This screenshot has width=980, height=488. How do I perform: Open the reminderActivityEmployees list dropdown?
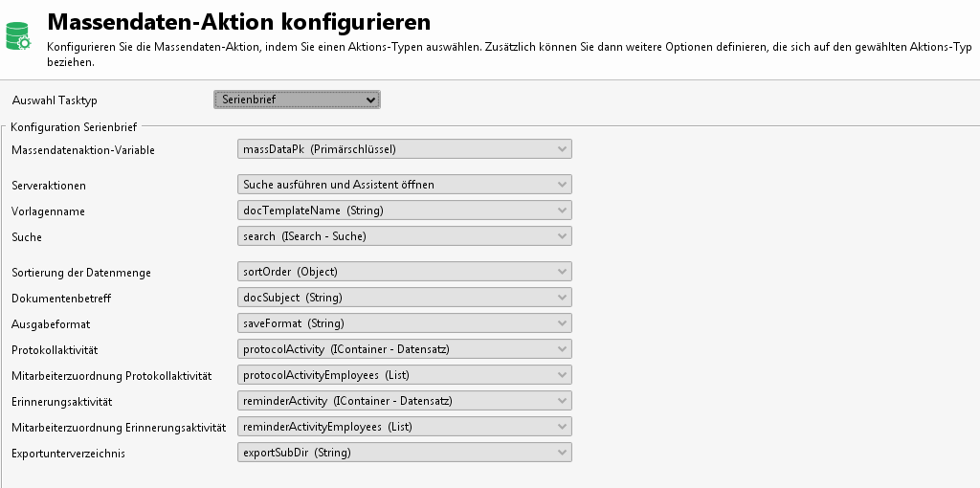coord(404,427)
